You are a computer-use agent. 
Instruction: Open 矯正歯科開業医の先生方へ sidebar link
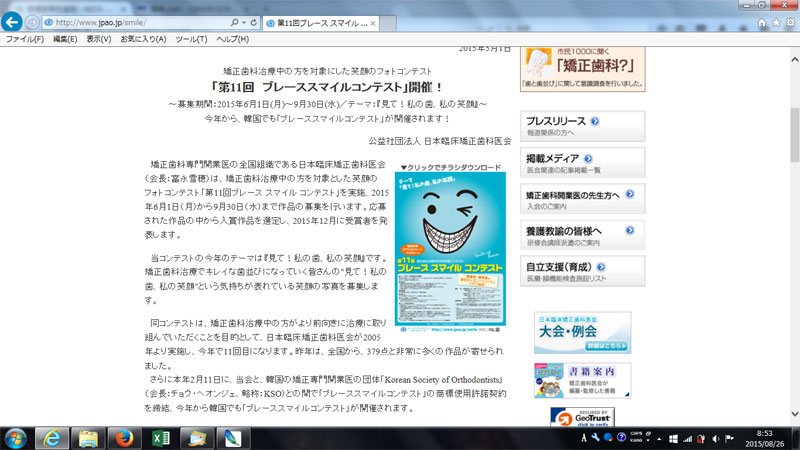pos(583,198)
